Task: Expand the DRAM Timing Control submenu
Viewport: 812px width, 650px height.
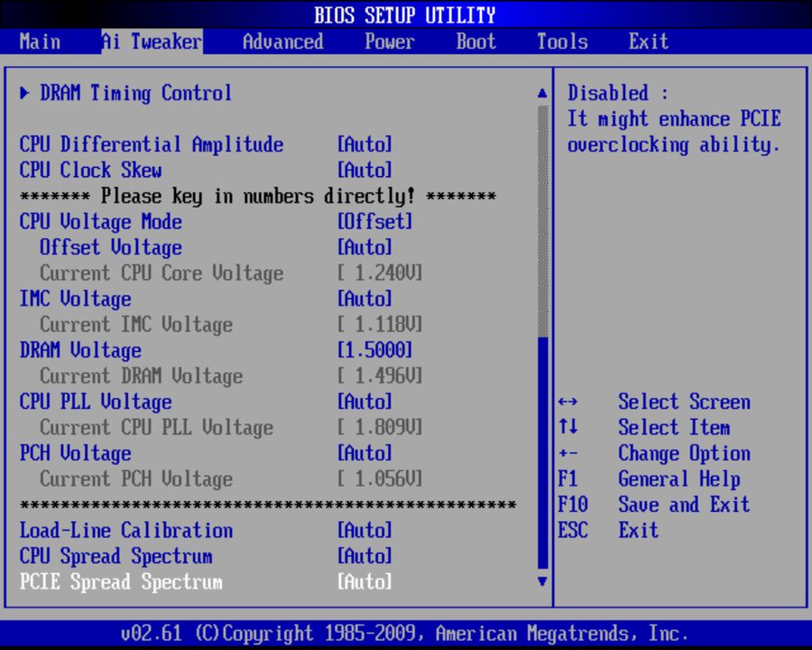Action: (135, 93)
